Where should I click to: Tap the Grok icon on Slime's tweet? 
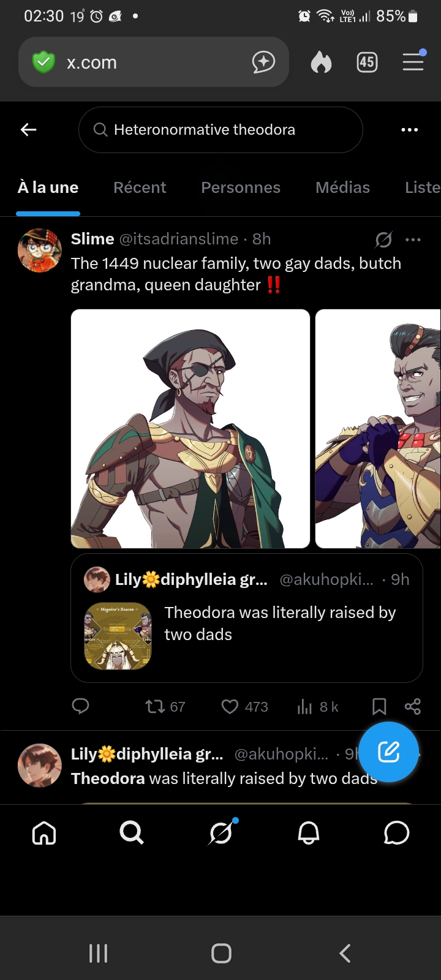[384, 239]
